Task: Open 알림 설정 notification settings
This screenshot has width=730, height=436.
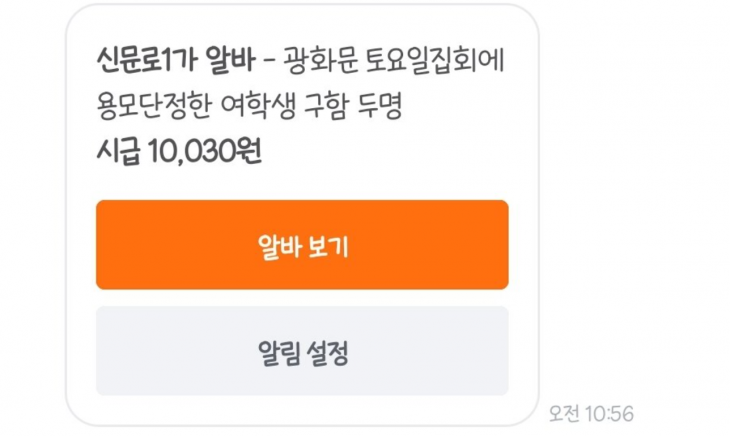Action: click(302, 351)
